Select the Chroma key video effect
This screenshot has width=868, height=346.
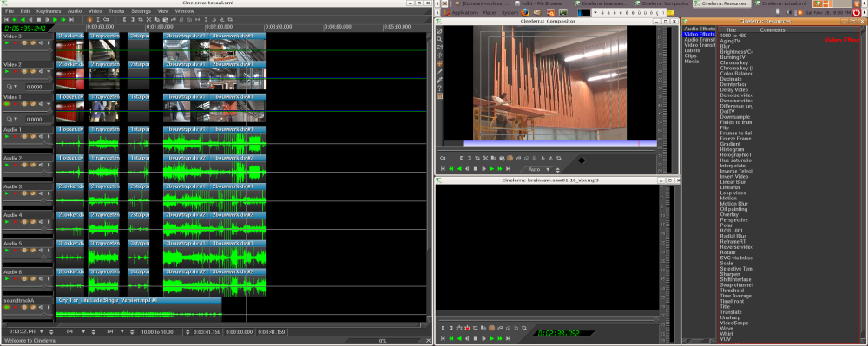tap(734, 62)
